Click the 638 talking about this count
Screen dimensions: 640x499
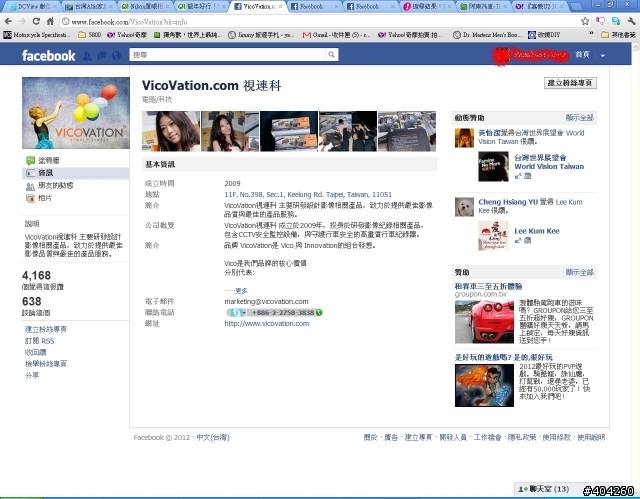[x=32, y=302]
